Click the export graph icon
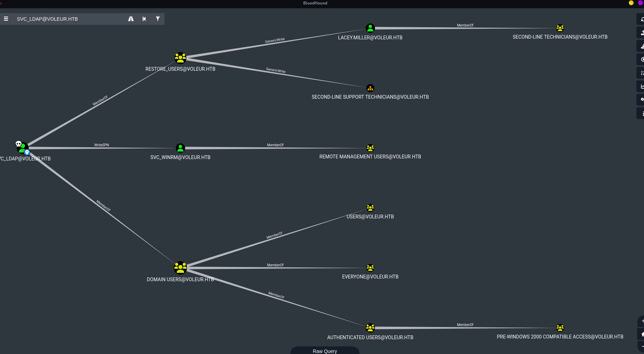This screenshot has width=644, height=354. coord(641,33)
